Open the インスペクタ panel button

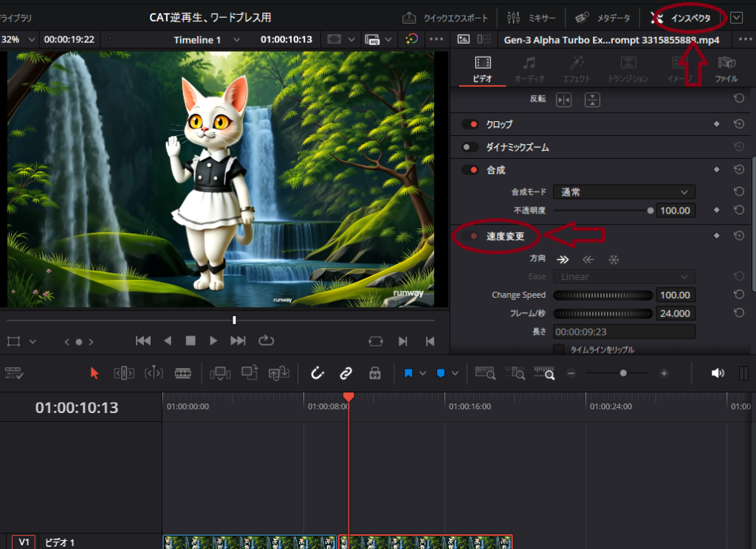[683, 17]
